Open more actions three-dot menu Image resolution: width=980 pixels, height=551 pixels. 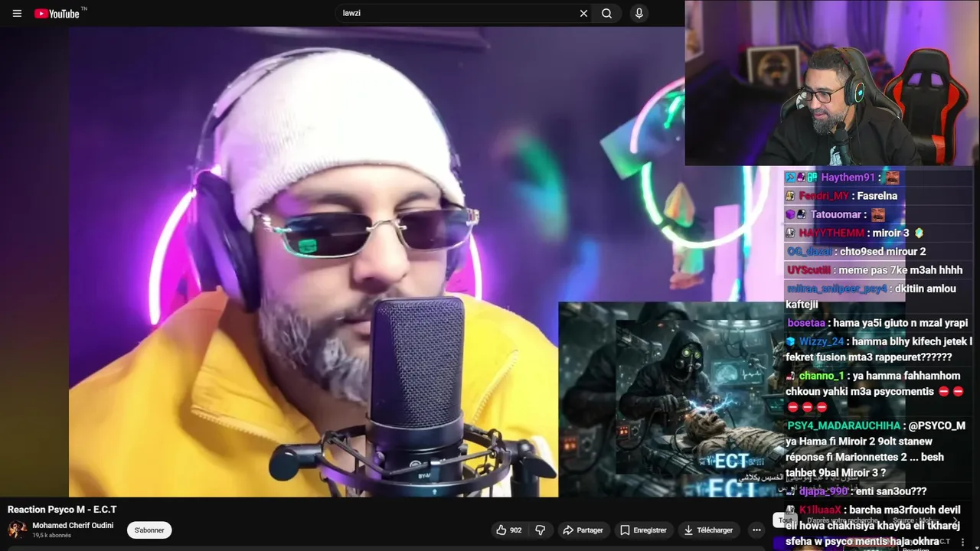756,530
